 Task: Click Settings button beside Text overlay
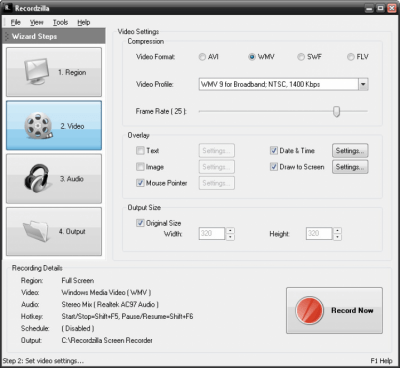click(217, 150)
